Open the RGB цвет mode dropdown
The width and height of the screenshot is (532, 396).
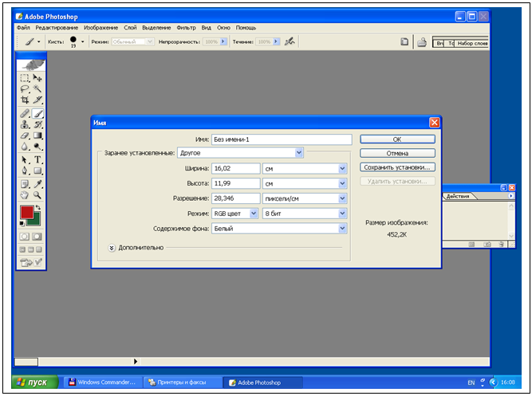pos(254,214)
